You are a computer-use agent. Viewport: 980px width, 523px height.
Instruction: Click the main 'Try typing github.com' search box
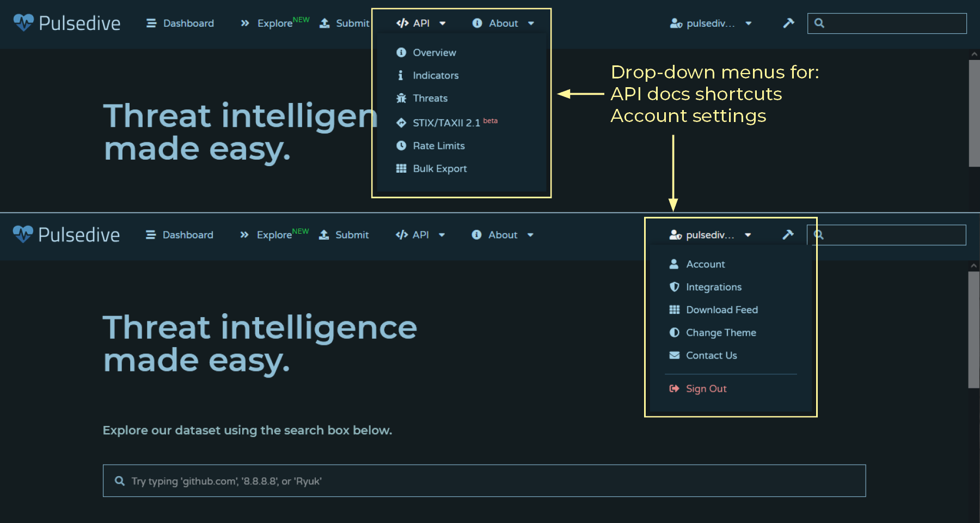tap(484, 481)
